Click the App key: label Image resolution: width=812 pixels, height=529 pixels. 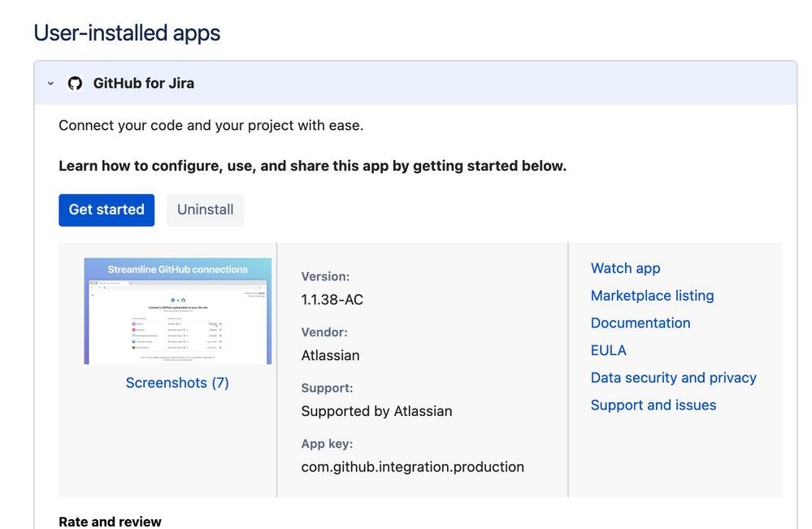[327, 444]
